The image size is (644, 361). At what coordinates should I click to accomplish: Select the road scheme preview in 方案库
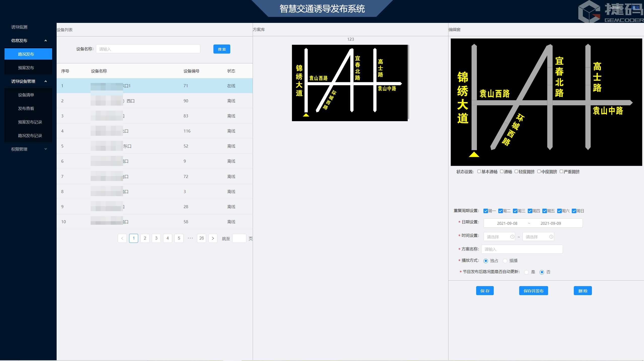click(x=350, y=83)
